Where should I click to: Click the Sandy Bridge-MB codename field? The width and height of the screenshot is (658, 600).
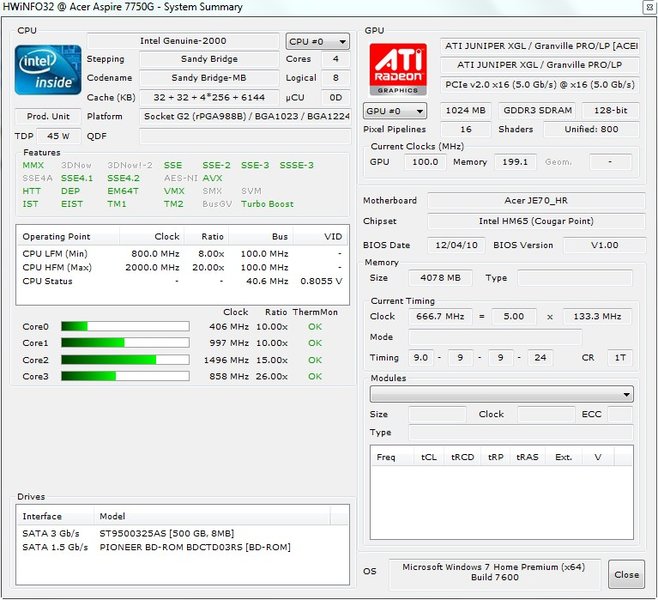coord(209,78)
